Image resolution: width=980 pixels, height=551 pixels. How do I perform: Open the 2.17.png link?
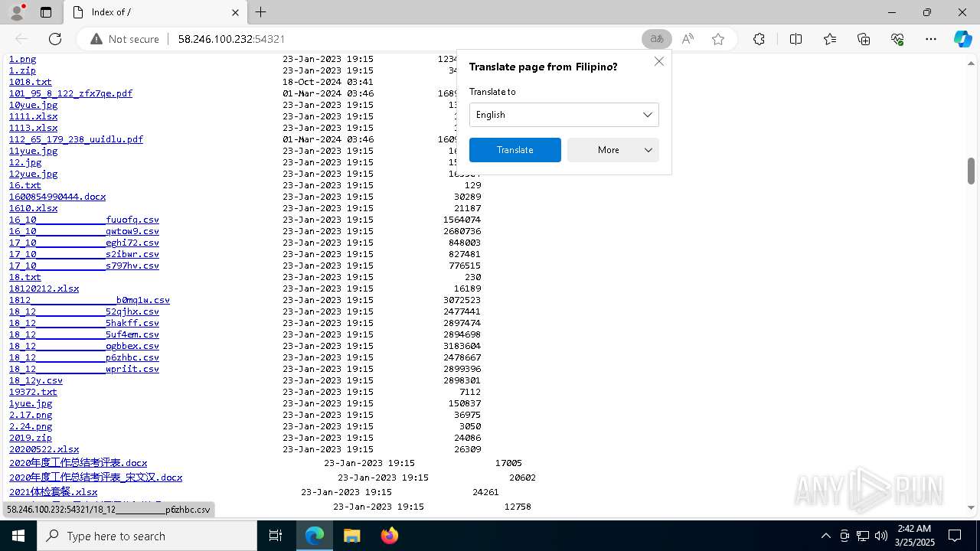pyautogui.click(x=31, y=415)
